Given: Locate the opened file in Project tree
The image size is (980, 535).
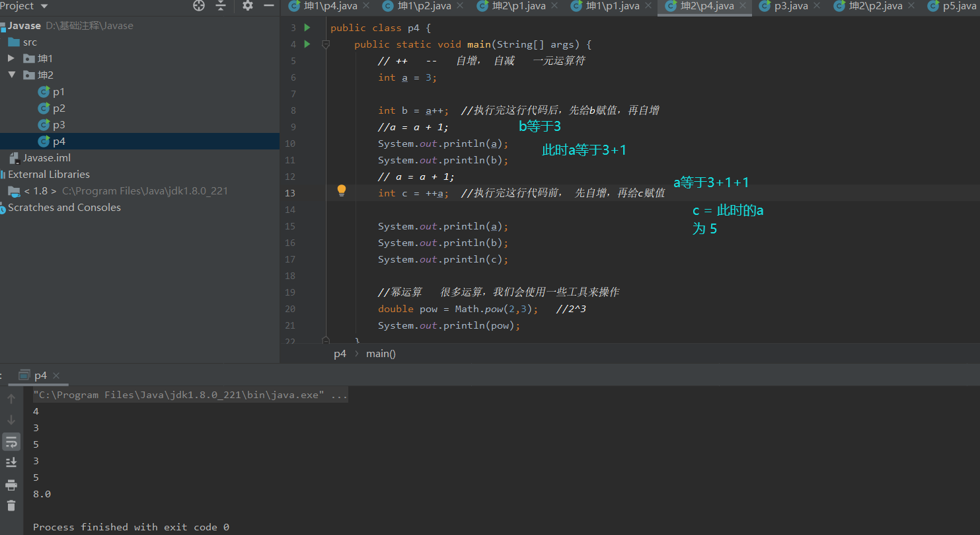Looking at the screenshot, I should [199, 6].
